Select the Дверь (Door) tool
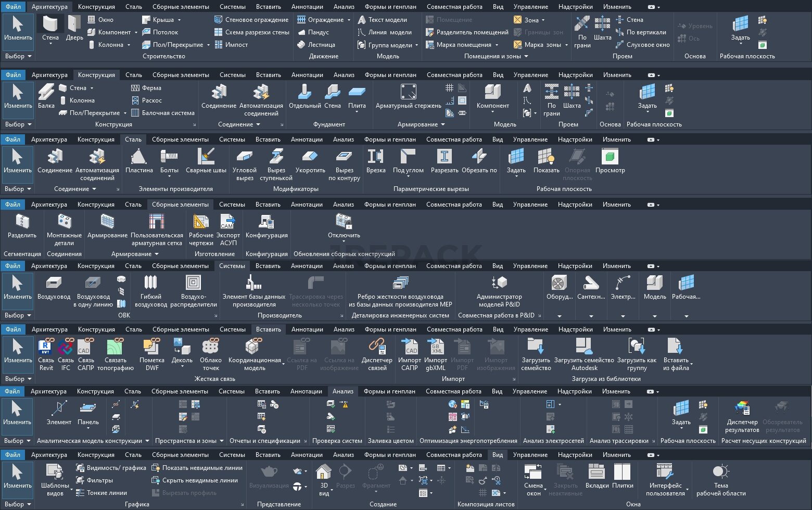The image size is (812, 510). click(x=74, y=29)
